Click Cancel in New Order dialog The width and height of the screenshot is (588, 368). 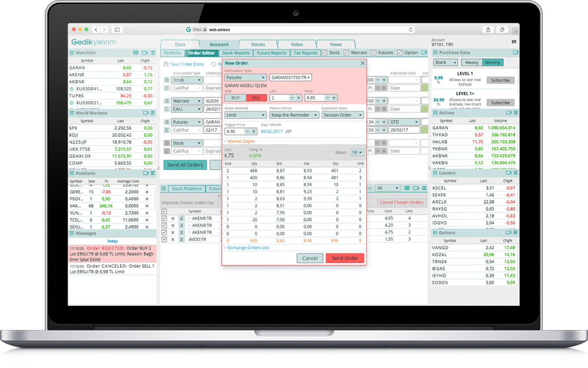pos(310,258)
